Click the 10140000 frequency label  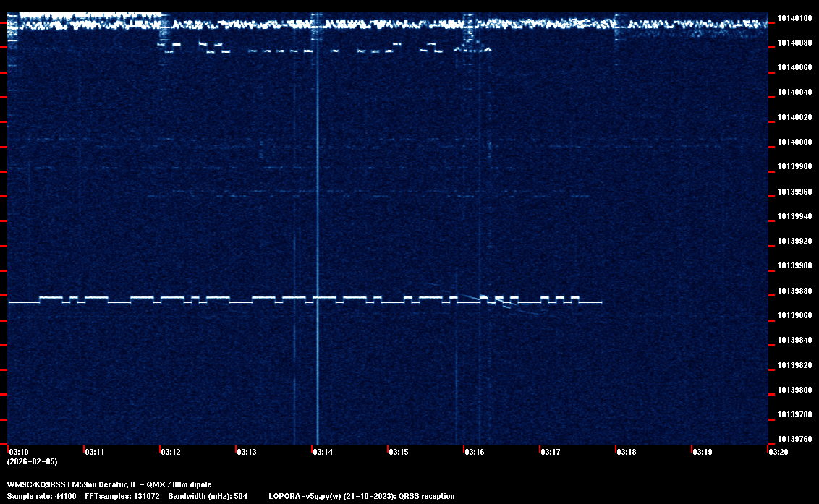[795, 142]
